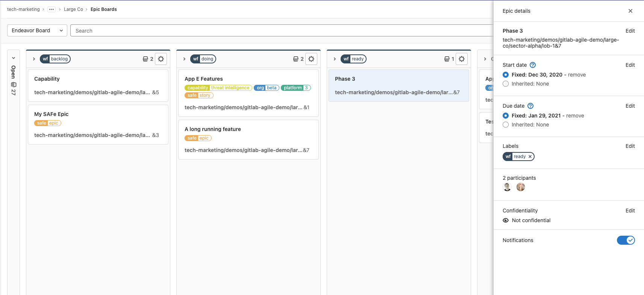Select Inherited option for Start date
The image size is (644, 295).
506,84
